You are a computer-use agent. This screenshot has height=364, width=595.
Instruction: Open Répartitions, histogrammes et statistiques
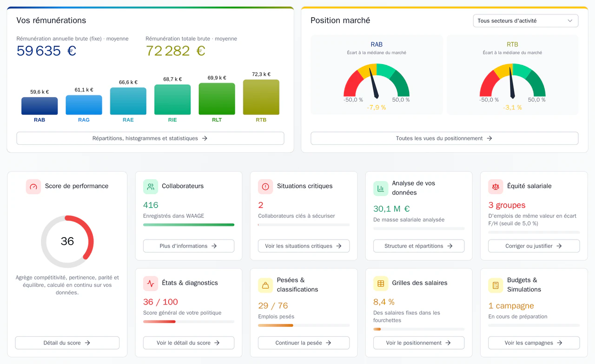click(150, 138)
